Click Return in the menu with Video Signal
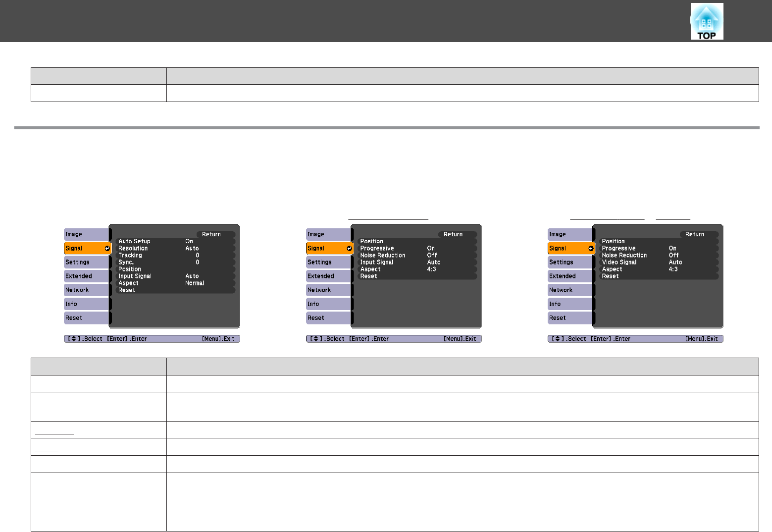The image size is (772, 532). pos(695,234)
